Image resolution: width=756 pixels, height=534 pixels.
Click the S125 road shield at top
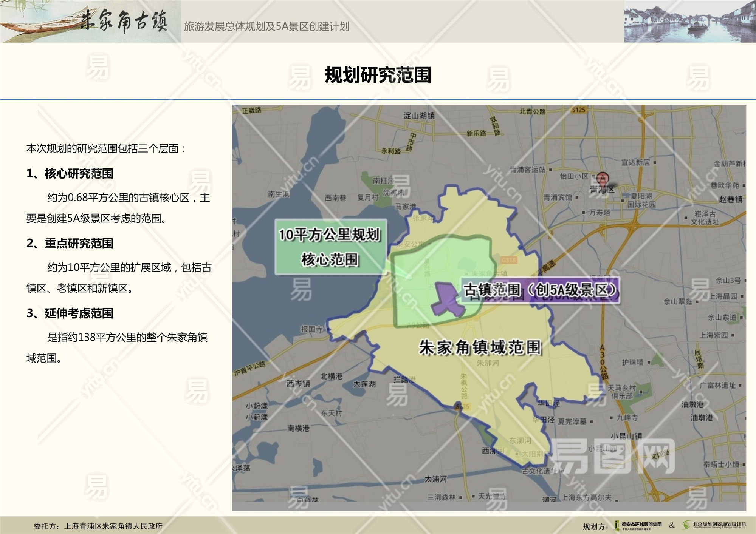(x=579, y=110)
